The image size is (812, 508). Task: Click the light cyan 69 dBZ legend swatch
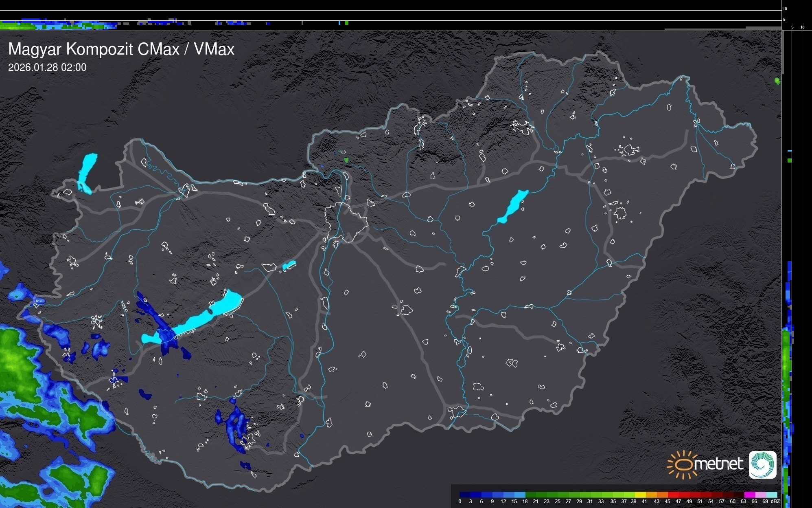tap(771, 495)
